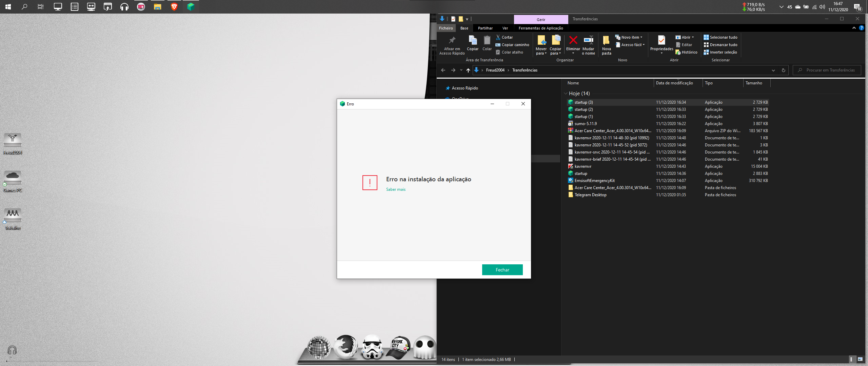Click Selecionar tudo in ribbon
This screenshot has width=868, height=366.
[720, 37]
